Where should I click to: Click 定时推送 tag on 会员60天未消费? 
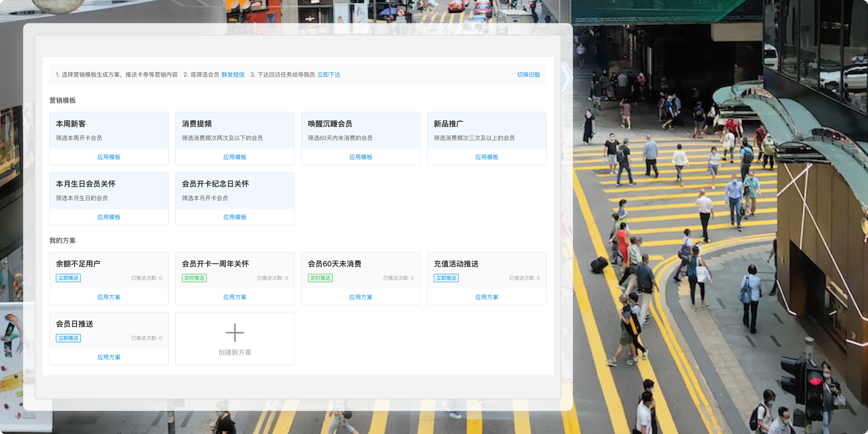point(320,278)
